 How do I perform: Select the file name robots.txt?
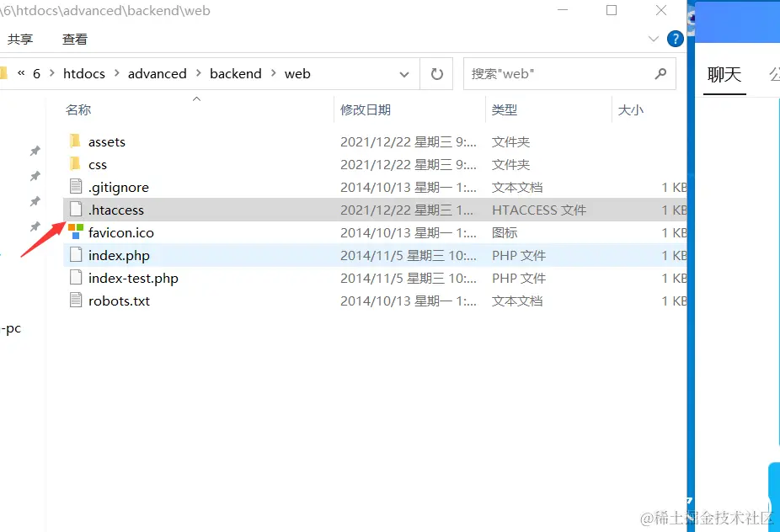(119, 301)
